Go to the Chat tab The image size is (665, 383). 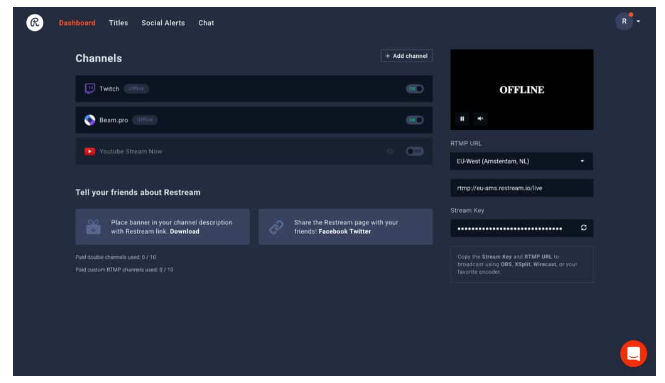[x=206, y=23]
